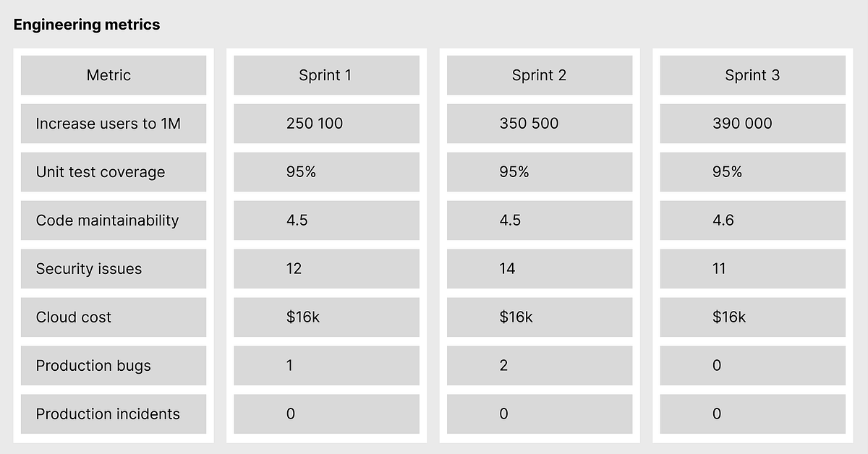The image size is (868, 454).
Task: Click the 390 000 users cell
Action: [x=752, y=124]
